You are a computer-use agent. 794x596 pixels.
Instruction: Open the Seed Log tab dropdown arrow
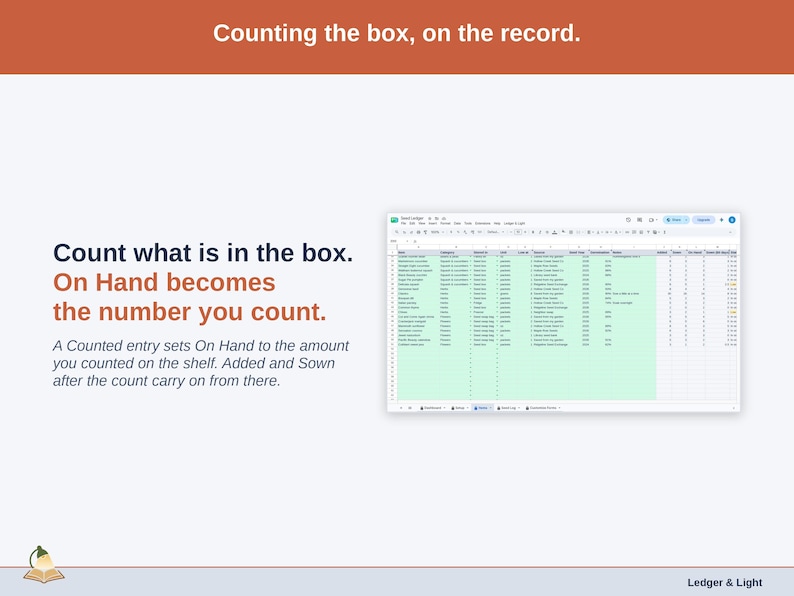[519, 408]
